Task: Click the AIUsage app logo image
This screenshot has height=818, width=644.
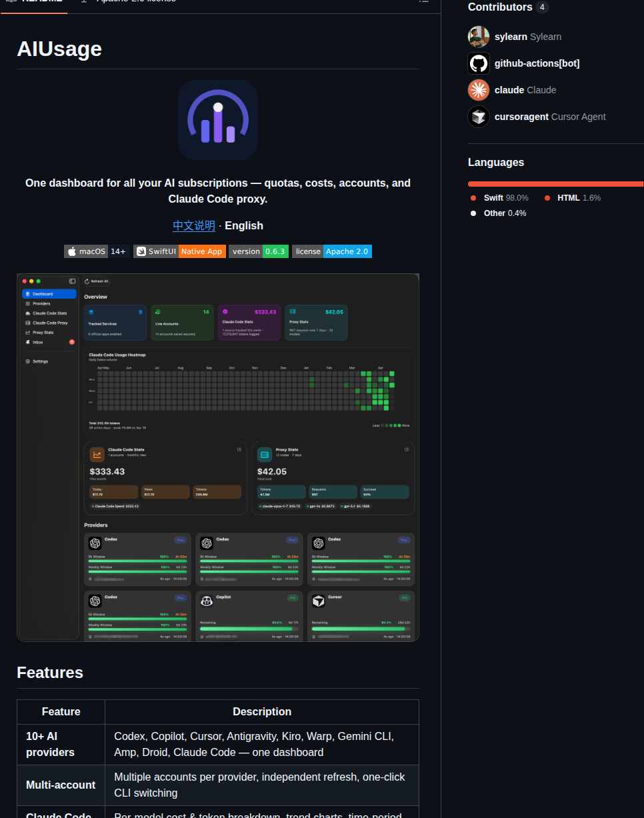Action: point(218,120)
